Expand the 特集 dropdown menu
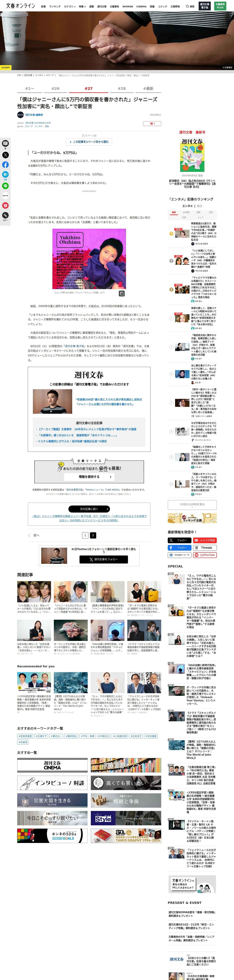The image size is (234, 980). pyautogui.click(x=82, y=7)
